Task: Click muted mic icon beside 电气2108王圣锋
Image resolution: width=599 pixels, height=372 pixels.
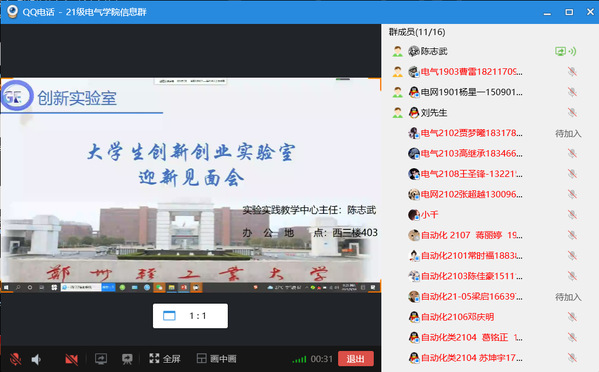Action: [572, 174]
